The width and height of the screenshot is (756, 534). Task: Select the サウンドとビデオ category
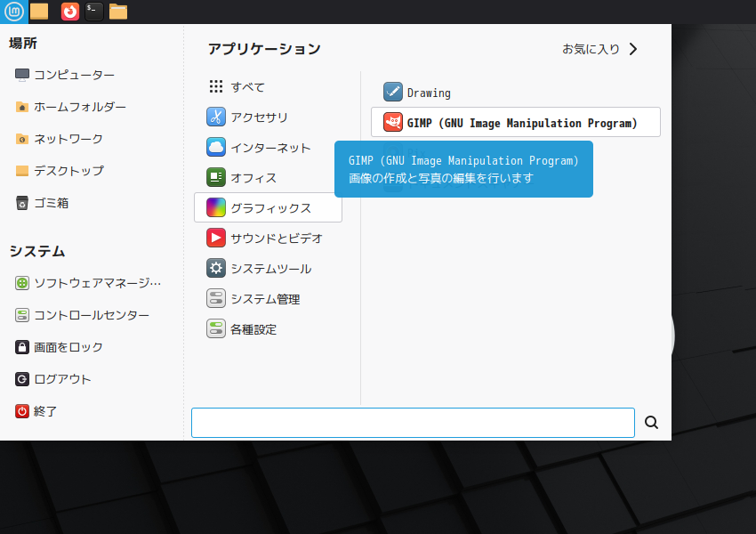[268, 239]
